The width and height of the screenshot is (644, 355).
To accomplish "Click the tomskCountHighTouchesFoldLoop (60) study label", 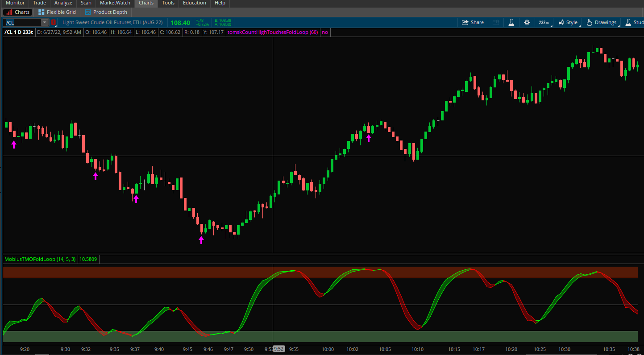I will pyautogui.click(x=273, y=32).
